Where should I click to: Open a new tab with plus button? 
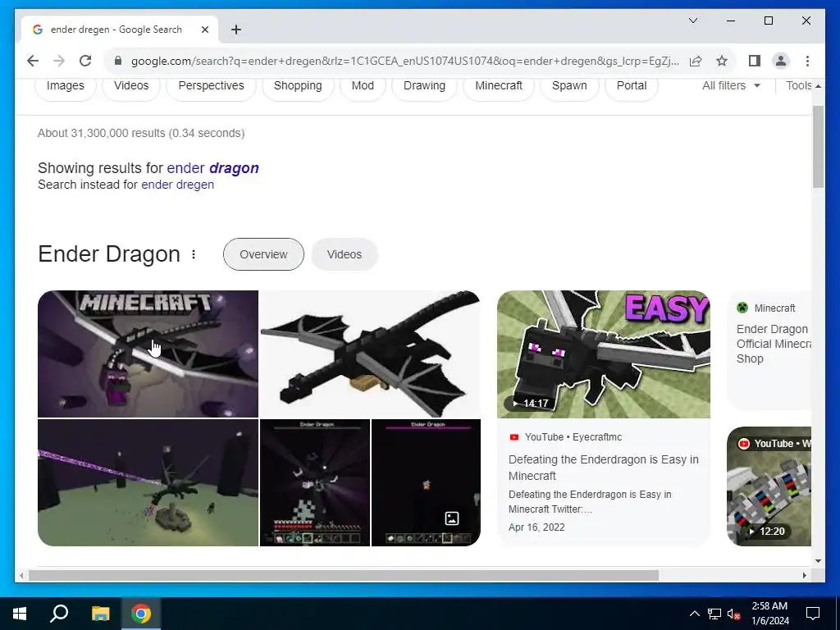(236, 30)
